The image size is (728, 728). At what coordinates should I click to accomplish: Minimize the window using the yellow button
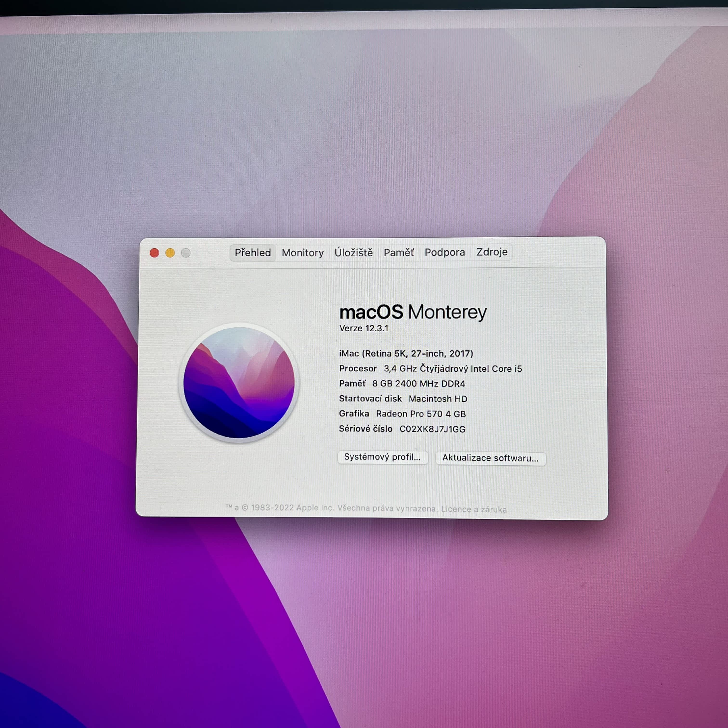(x=170, y=253)
